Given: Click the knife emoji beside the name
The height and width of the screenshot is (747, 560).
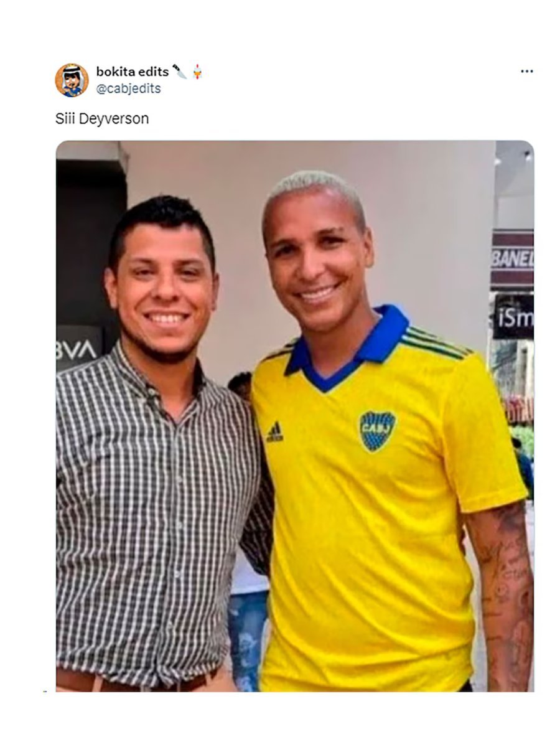Looking at the screenshot, I should coord(179,72).
